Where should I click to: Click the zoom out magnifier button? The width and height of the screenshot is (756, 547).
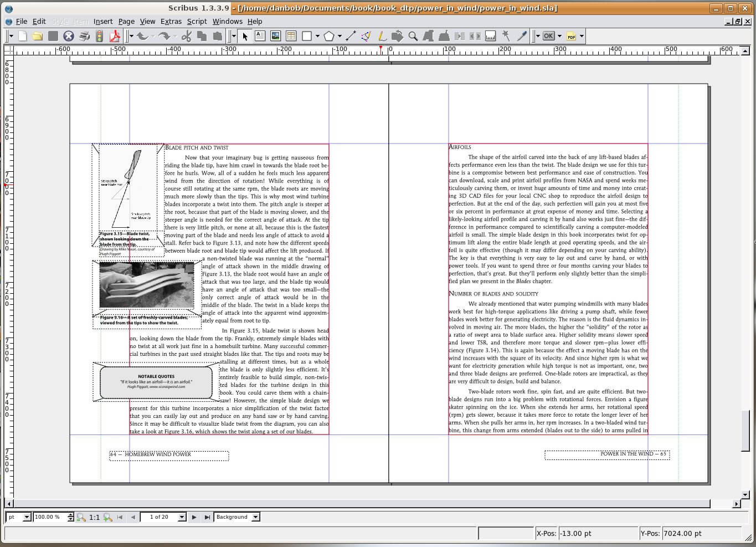(x=81, y=517)
